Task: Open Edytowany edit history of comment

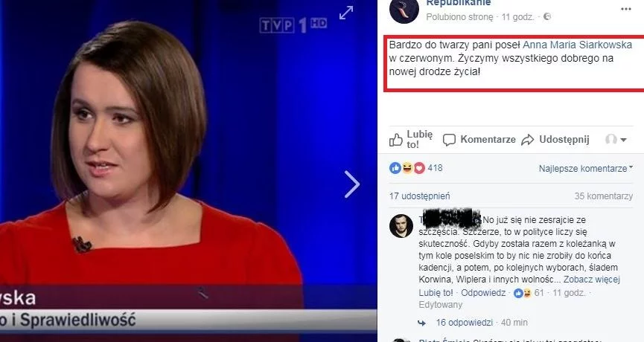Action: [440, 305]
